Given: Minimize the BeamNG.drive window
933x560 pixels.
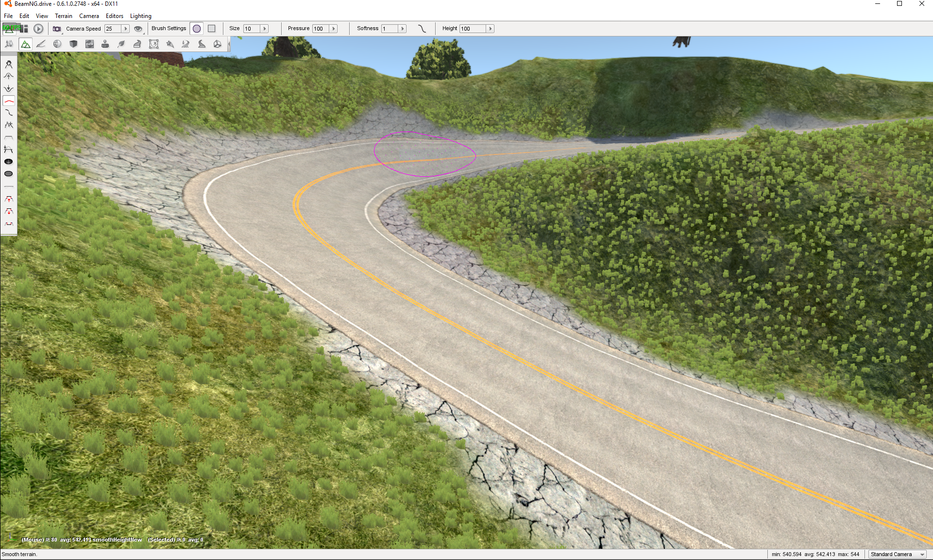Looking at the screenshot, I should (878, 4).
